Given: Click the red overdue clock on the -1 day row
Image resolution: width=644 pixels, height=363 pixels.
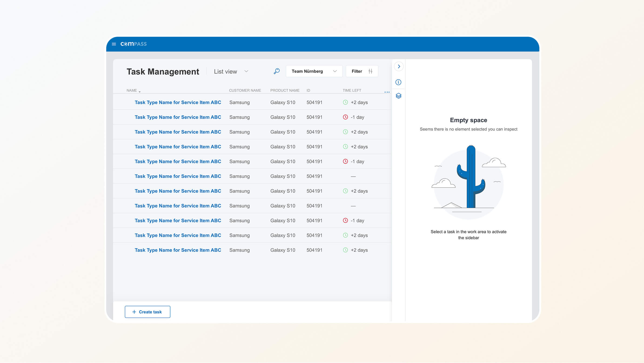Looking at the screenshot, I should [345, 117].
